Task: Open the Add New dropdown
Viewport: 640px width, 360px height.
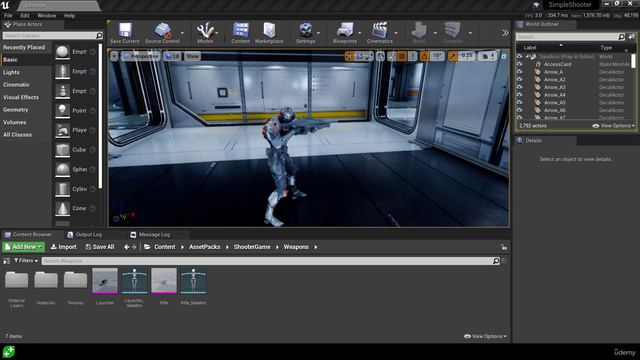Action: coord(23,247)
